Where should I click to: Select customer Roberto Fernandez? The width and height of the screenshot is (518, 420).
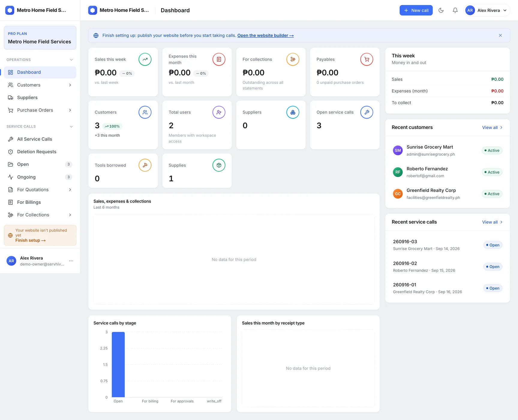pyautogui.click(x=448, y=172)
